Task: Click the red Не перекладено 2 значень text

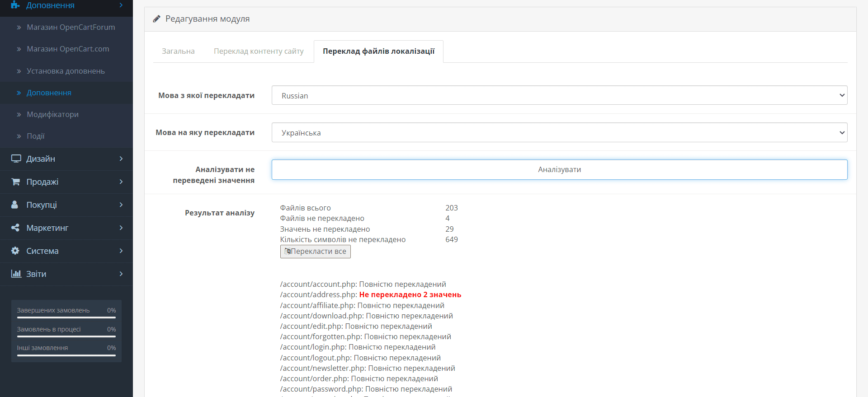Action: pos(410,294)
